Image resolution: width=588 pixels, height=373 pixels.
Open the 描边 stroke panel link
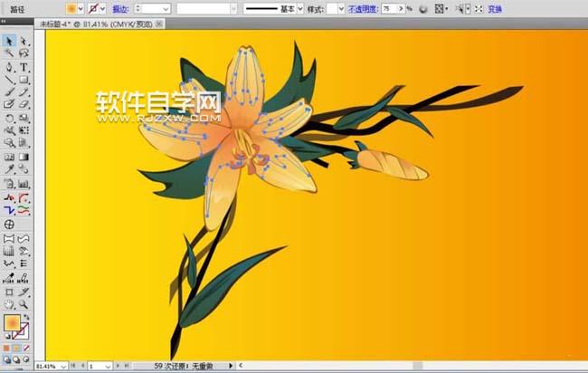tap(120, 9)
